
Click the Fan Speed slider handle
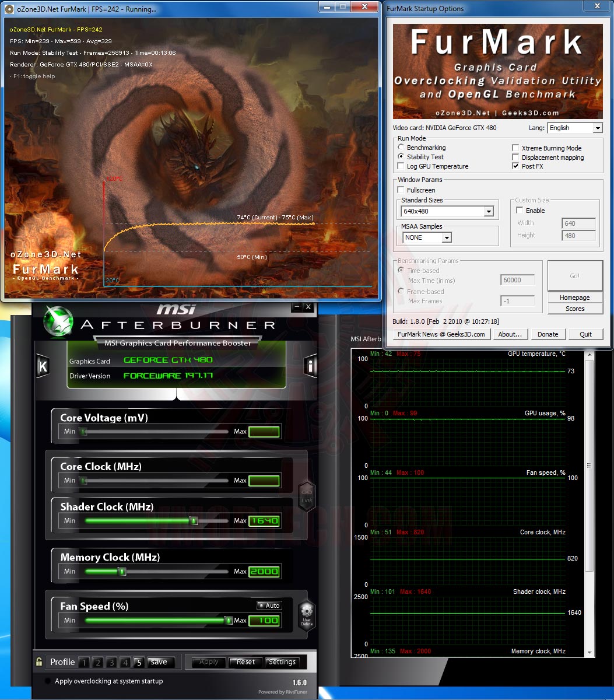(x=229, y=621)
